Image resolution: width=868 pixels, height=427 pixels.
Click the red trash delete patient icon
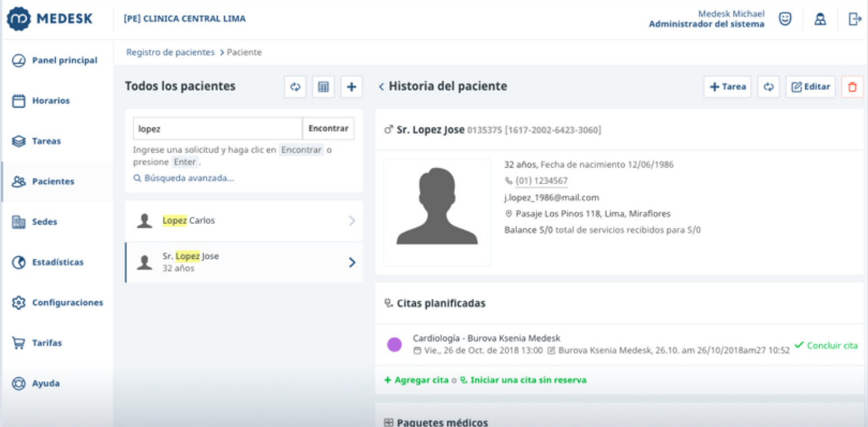click(852, 86)
